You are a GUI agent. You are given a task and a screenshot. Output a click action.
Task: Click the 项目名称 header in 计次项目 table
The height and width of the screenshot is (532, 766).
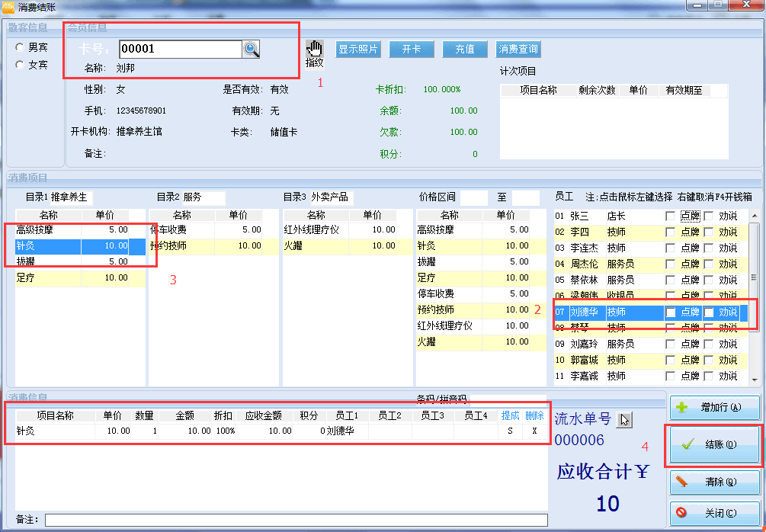[x=538, y=91]
